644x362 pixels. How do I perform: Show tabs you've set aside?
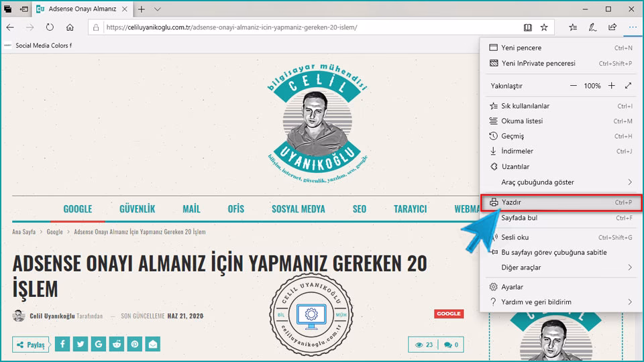pos(8,9)
